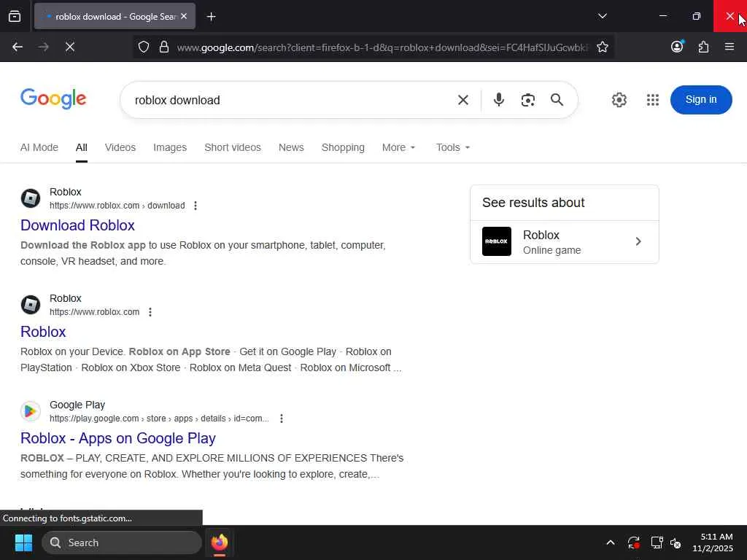
Task: Click the play.google.com URL breadcrumb
Action: [159, 419]
